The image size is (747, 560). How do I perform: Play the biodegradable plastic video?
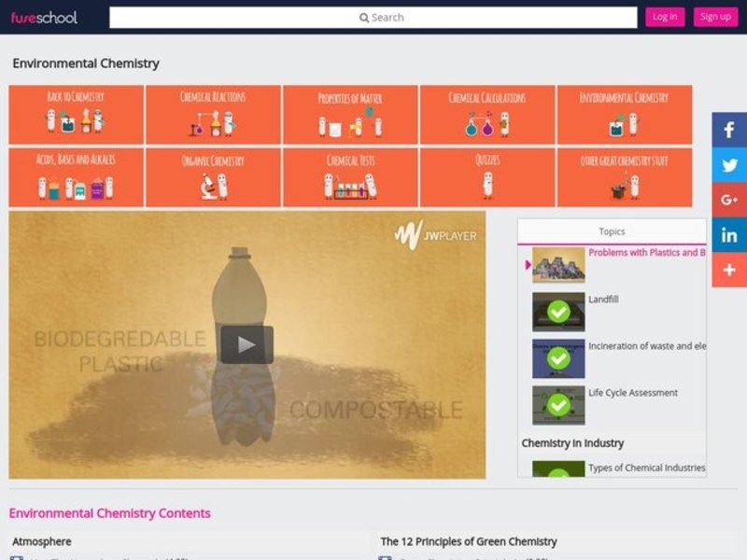pos(247,344)
